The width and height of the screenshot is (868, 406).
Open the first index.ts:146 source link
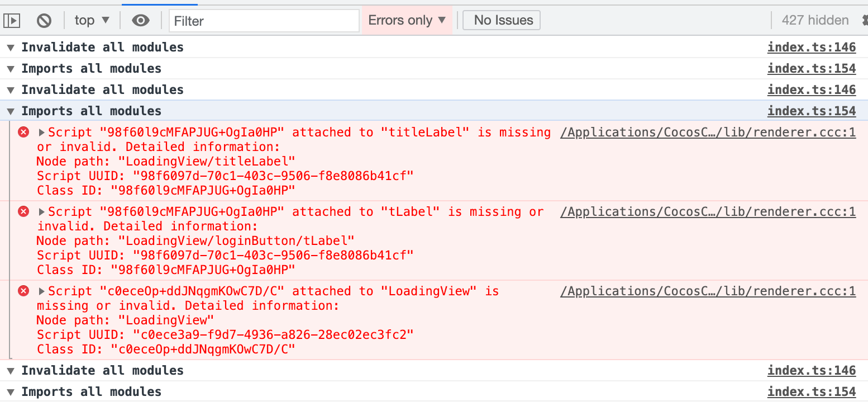click(x=811, y=48)
